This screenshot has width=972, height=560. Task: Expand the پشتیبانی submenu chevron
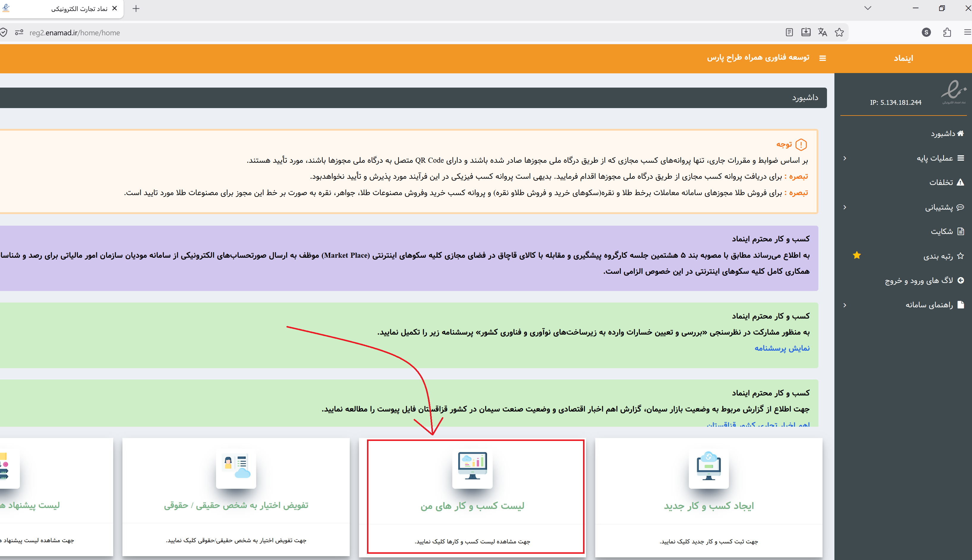click(x=845, y=207)
